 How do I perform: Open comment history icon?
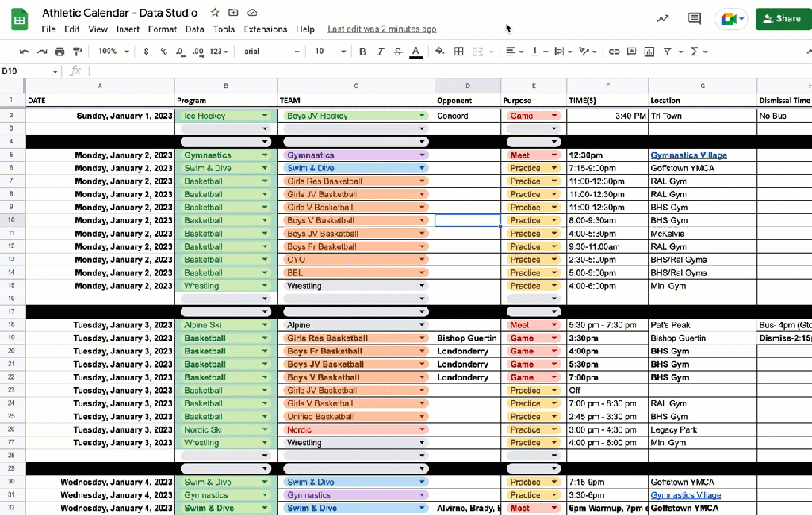click(695, 19)
